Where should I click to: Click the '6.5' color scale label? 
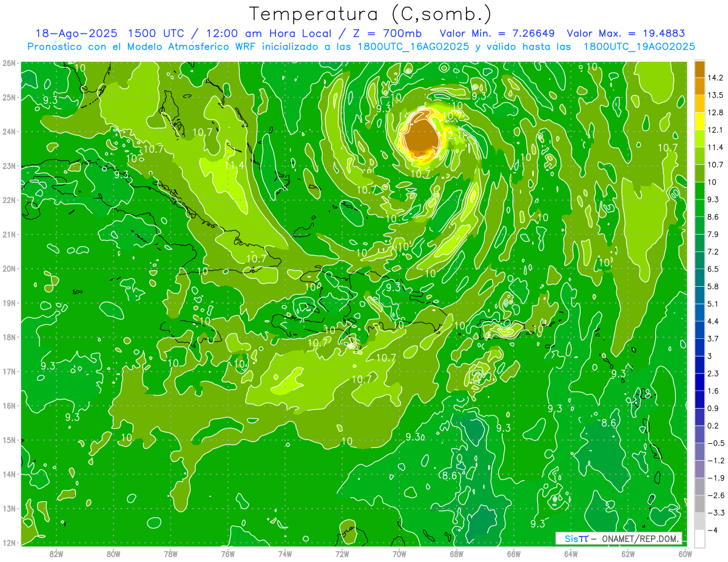(x=714, y=269)
